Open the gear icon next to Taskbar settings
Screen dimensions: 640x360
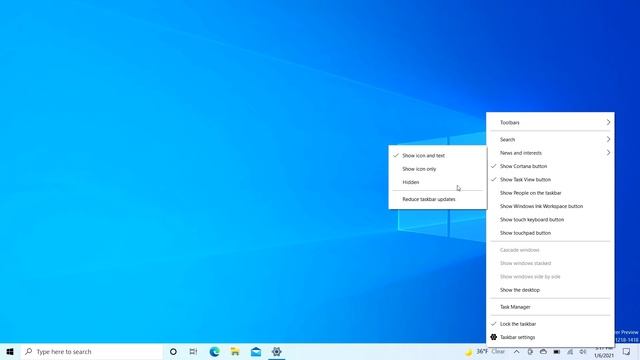493,337
